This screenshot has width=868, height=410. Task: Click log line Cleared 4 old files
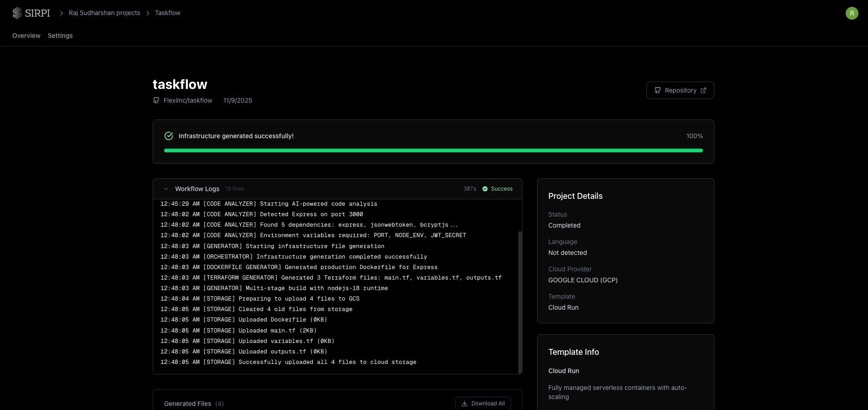pyautogui.click(x=256, y=309)
